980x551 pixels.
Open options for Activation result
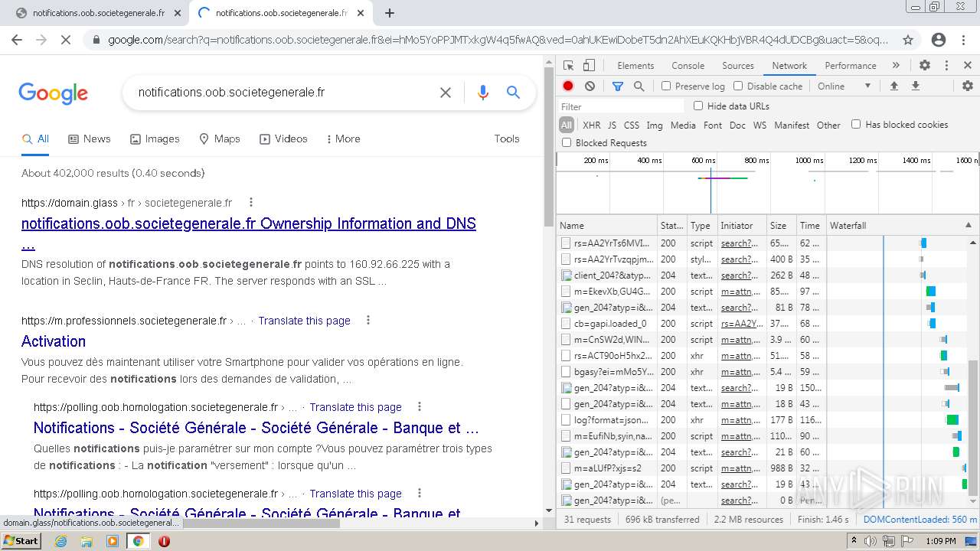click(367, 321)
